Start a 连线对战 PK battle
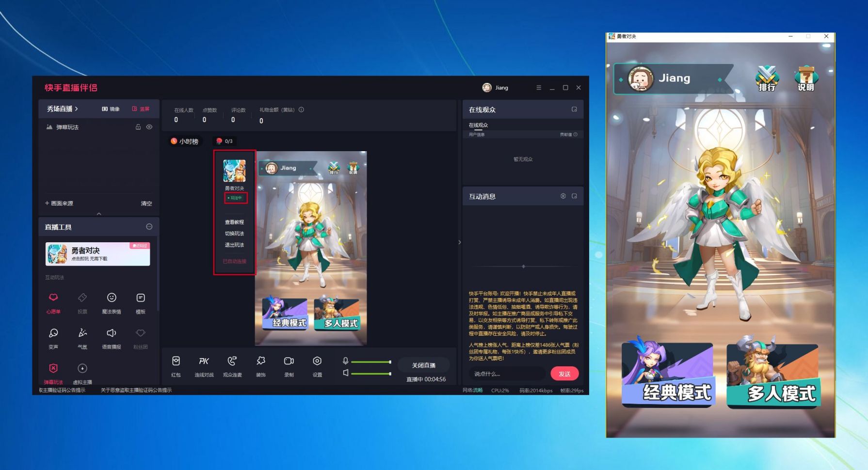The image size is (868, 470). click(x=204, y=366)
